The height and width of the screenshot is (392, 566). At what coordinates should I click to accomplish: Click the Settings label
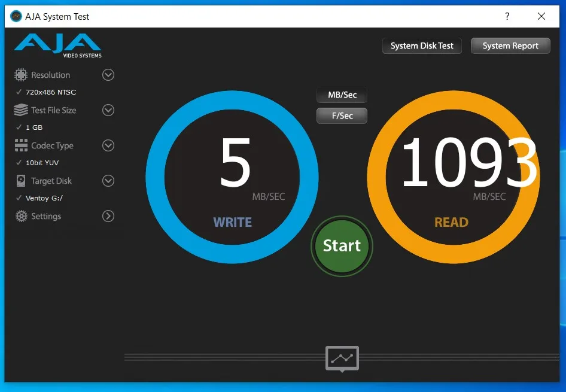tap(46, 216)
